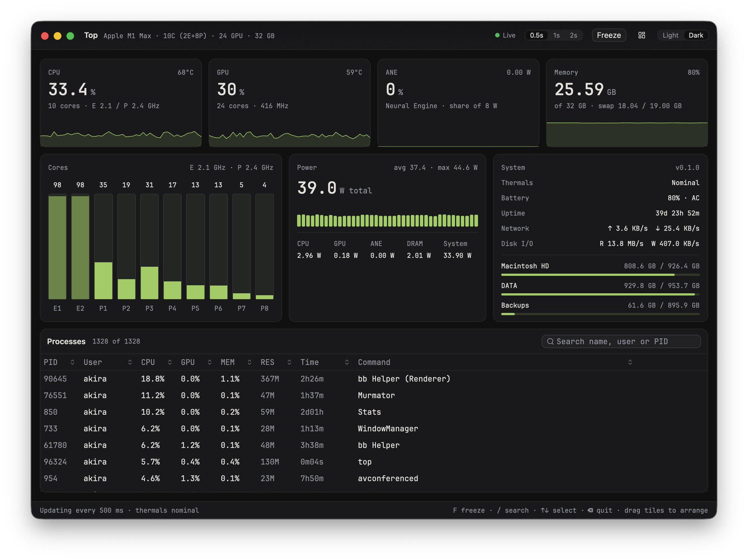The height and width of the screenshot is (560, 748).
Task: Switch to Dark theme
Action: pos(696,35)
